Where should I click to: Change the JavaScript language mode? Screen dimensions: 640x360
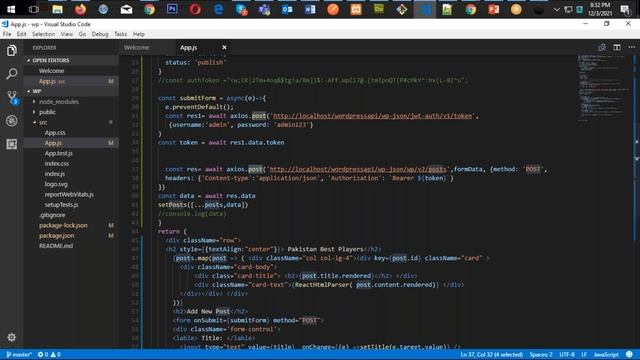pyautogui.click(x=606, y=354)
